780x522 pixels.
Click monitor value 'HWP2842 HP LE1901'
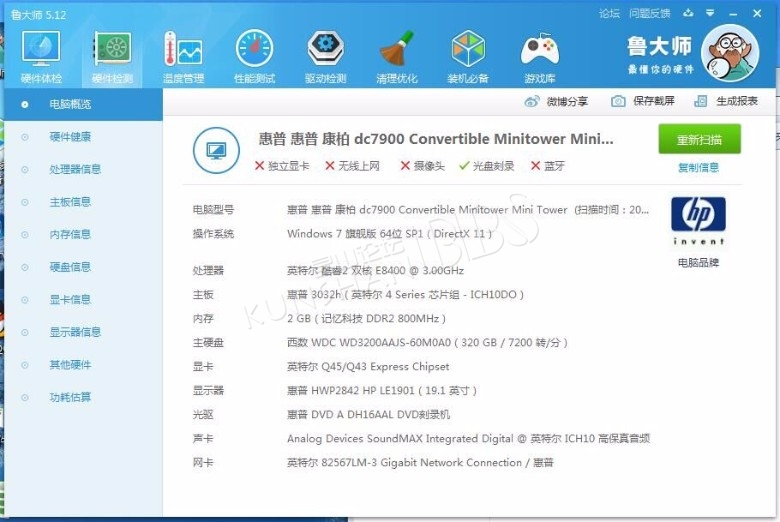[363, 391]
